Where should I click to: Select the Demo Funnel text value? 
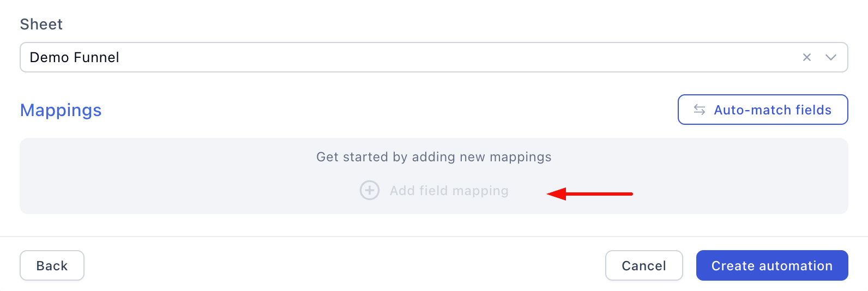pos(74,57)
